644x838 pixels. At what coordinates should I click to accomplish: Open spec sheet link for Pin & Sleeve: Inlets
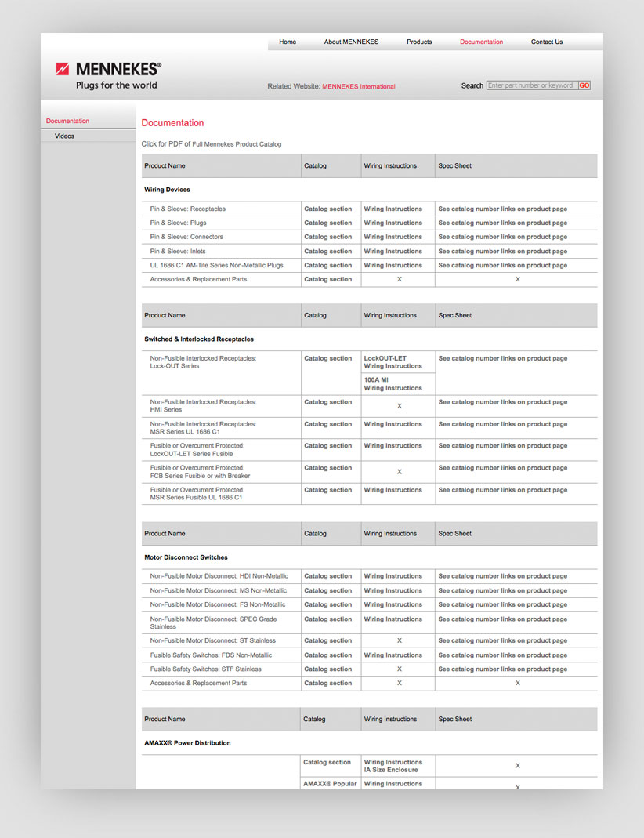click(x=502, y=252)
